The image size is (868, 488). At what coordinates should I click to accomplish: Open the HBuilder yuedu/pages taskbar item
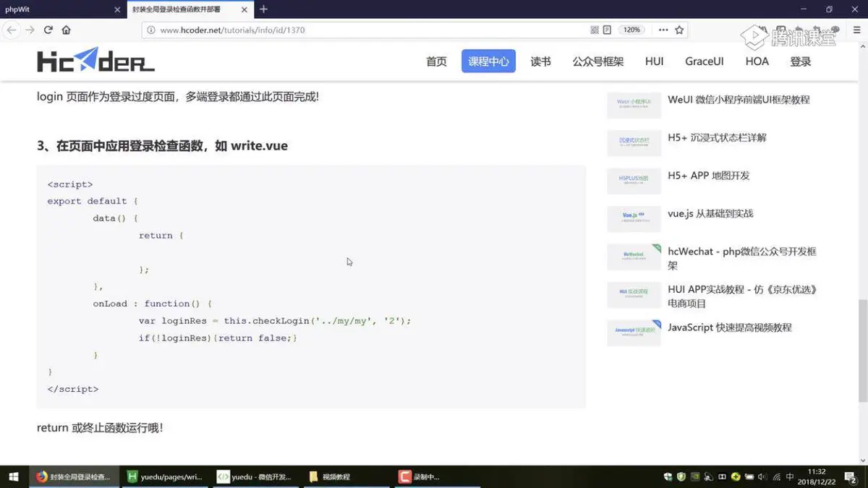[164, 476]
